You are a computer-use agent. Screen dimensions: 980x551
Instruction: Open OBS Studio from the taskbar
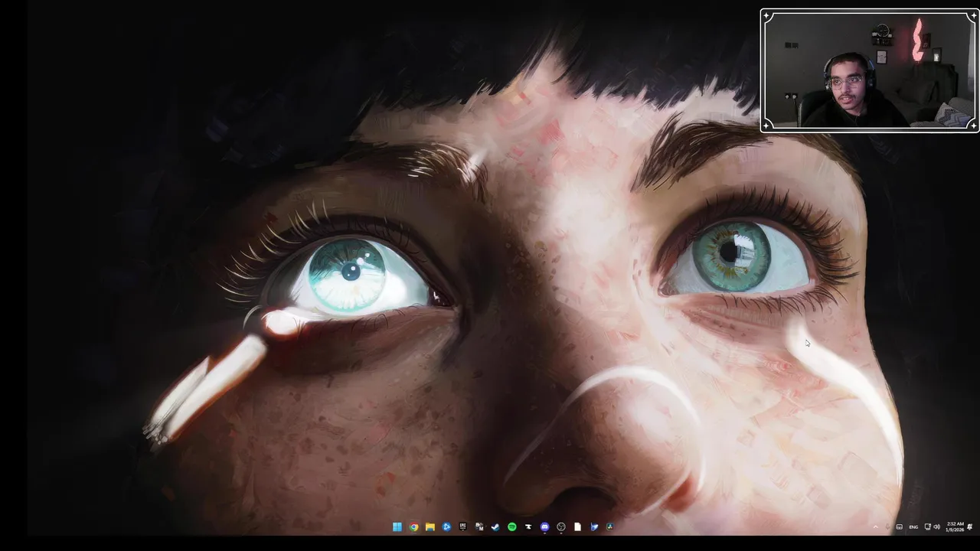tap(561, 527)
